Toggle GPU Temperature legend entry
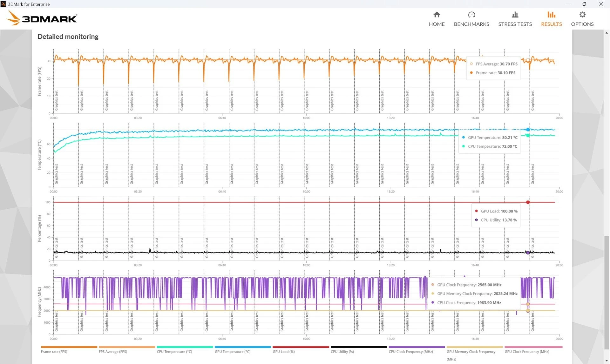 (232, 352)
